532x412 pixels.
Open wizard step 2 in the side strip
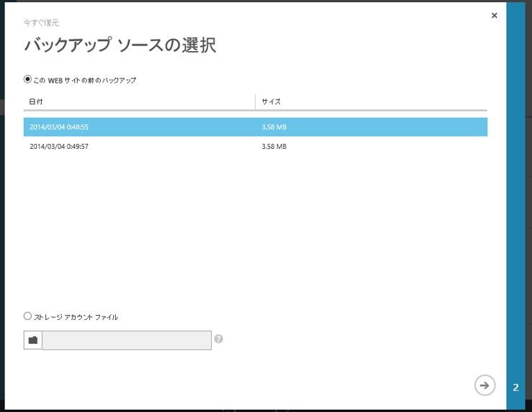515,388
